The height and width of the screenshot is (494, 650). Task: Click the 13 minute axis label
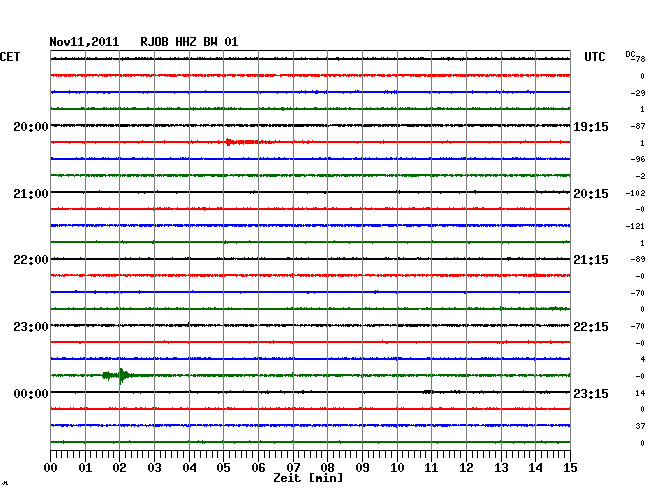click(x=501, y=467)
